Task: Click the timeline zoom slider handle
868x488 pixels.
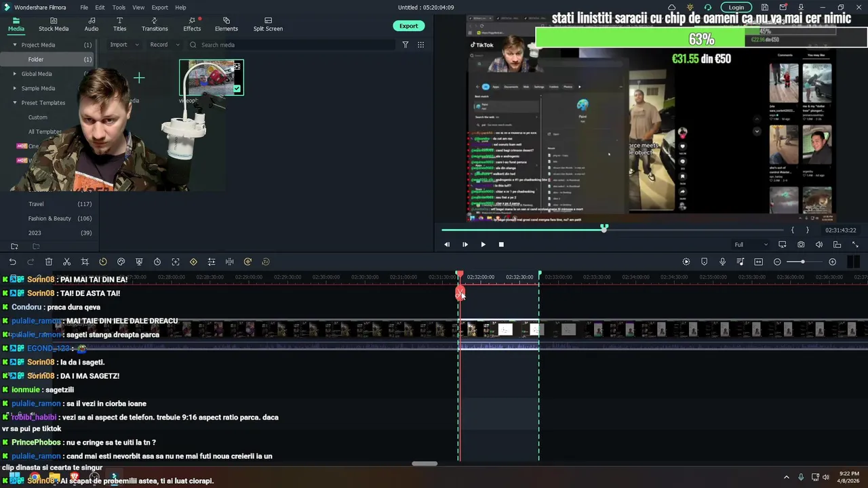Action: (802, 262)
